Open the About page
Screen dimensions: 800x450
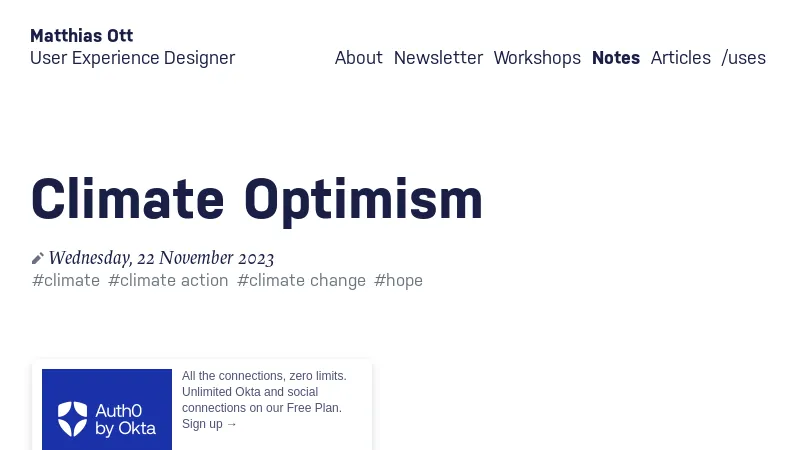(358, 58)
